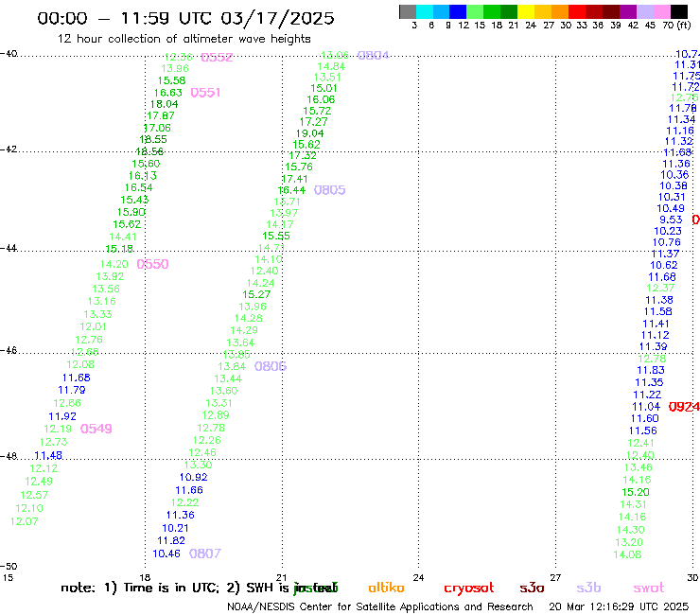Click '12 hour collection of altimeter wave heights'
Image resolution: width=700 pixels, height=615 pixels.
(x=184, y=39)
